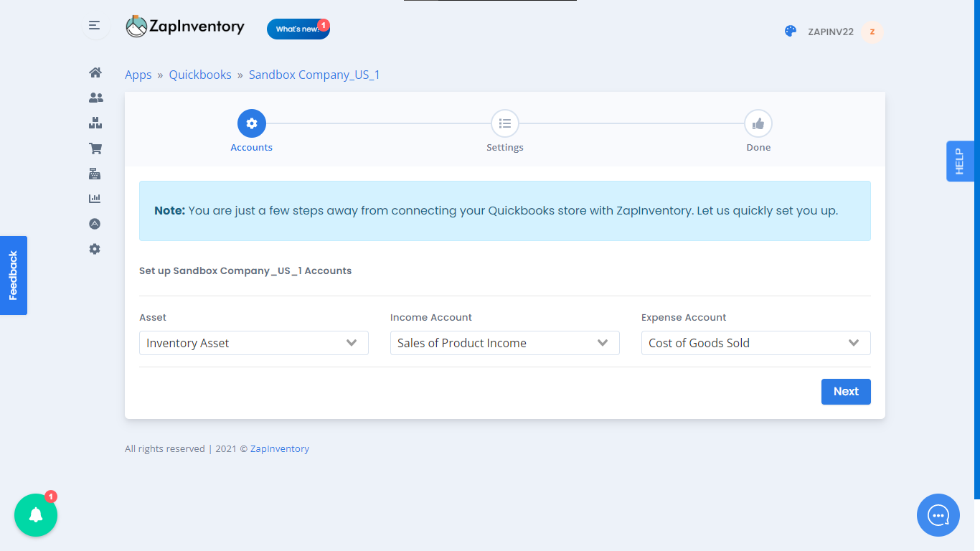Screen dimensions: 980x551
Task: Click the Set up Sandbox Company_US_1 Accounts heading
Action: (245, 271)
